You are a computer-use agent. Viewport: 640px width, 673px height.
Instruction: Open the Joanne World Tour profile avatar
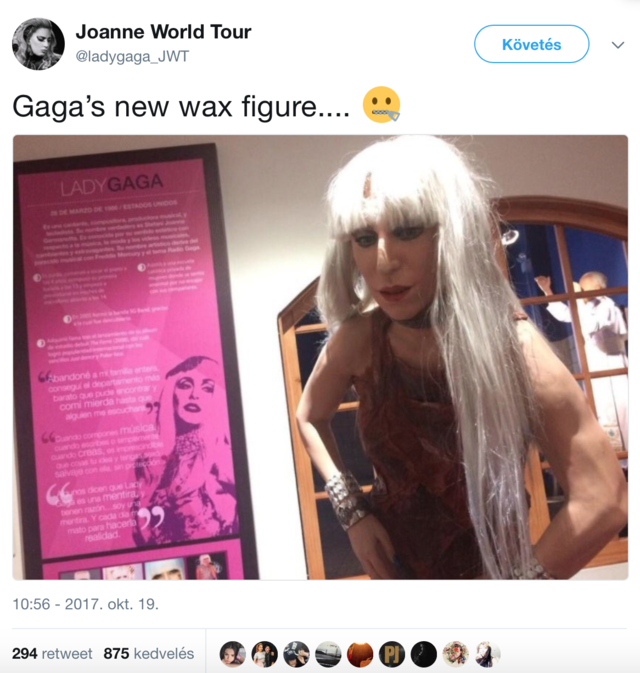pos(38,44)
